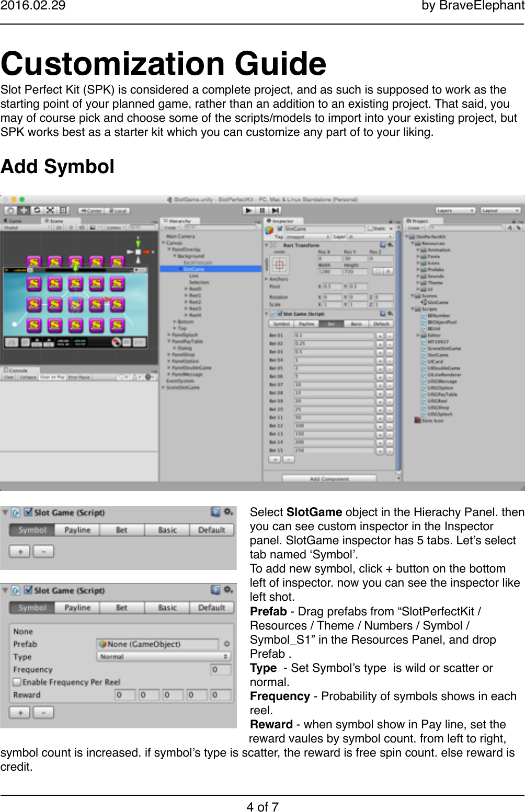The image size is (525, 812).
Task: Toggle Collapse in the Console
Action: [28, 377]
